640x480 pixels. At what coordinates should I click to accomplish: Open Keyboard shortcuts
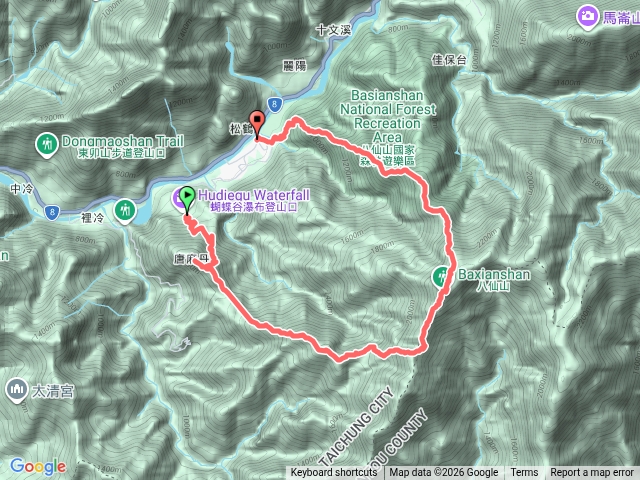coord(334,473)
